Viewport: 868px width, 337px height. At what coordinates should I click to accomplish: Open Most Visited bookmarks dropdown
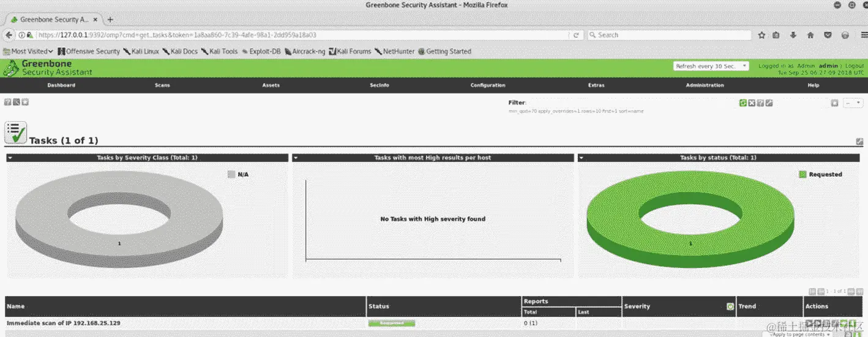coord(29,51)
